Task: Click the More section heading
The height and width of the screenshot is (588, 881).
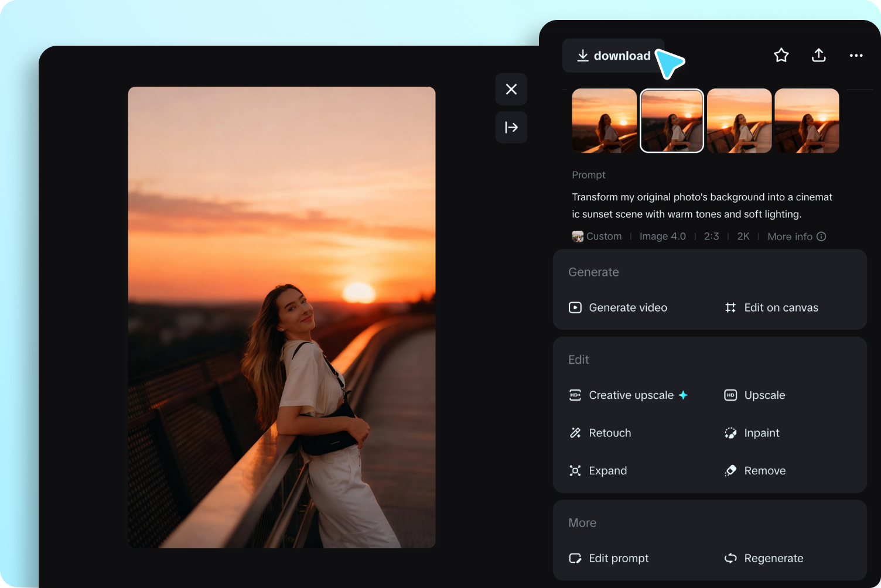Action: point(582,523)
